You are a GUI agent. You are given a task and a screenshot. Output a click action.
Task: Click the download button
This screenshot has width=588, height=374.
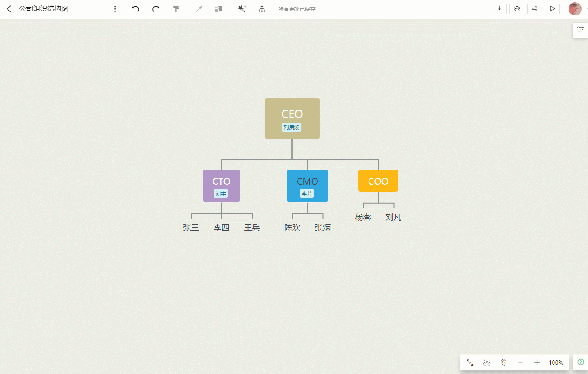coord(499,8)
